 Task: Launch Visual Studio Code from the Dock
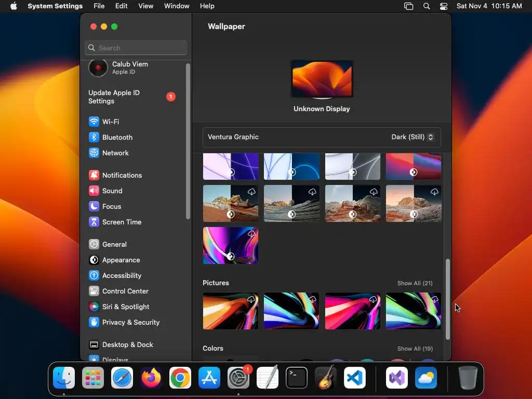[354, 378]
